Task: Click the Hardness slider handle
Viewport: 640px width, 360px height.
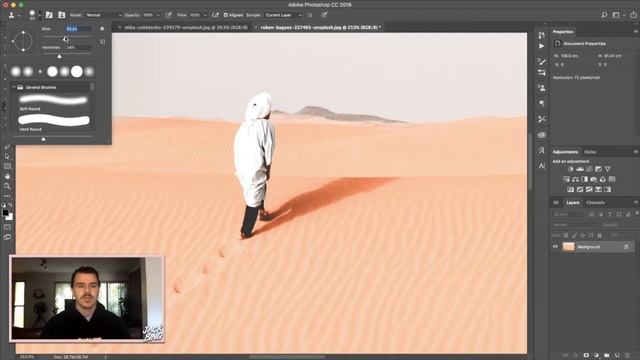Action: (60, 56)
